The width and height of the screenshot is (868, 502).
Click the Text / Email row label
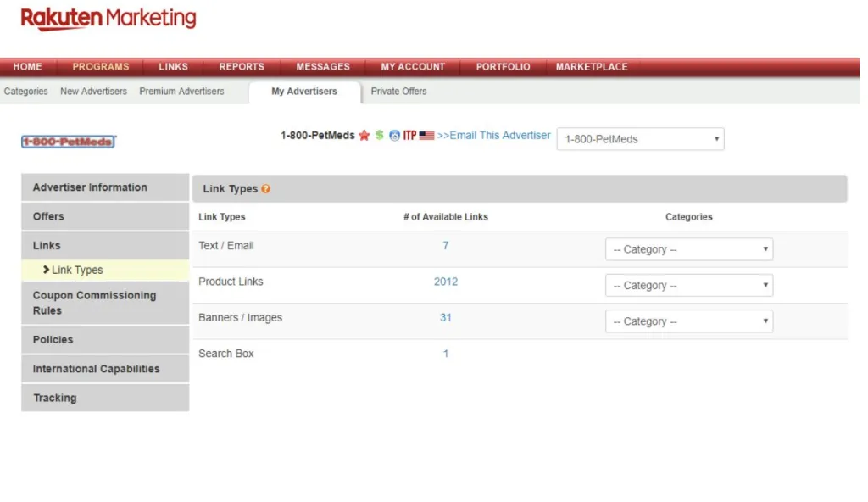click(x=225, y=245)
